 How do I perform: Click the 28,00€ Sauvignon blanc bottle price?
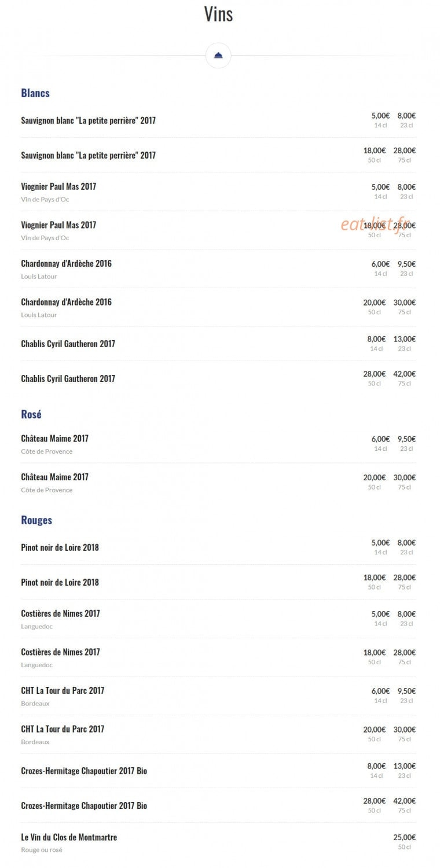[x=405, y=150]
